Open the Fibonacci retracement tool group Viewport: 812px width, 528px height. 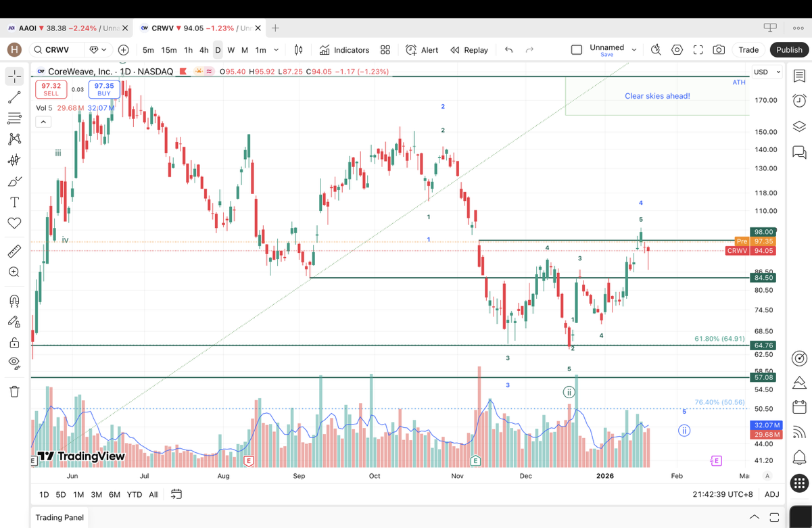point(14,118)
